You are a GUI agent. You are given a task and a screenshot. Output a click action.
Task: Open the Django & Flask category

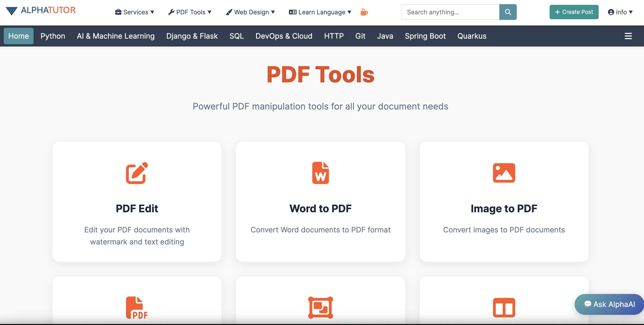point(192,36)
